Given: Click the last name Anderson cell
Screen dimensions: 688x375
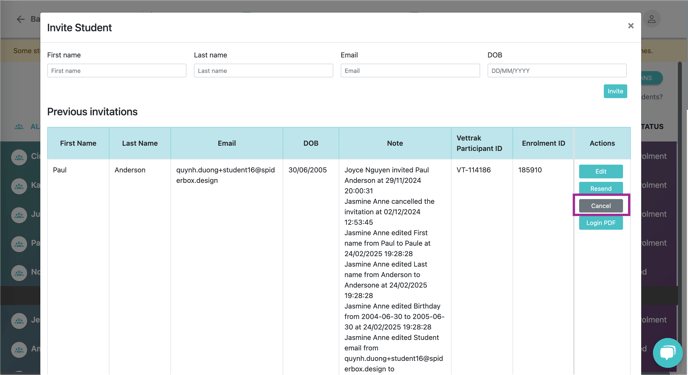Looking at the screenshot, I should [130, 170].
